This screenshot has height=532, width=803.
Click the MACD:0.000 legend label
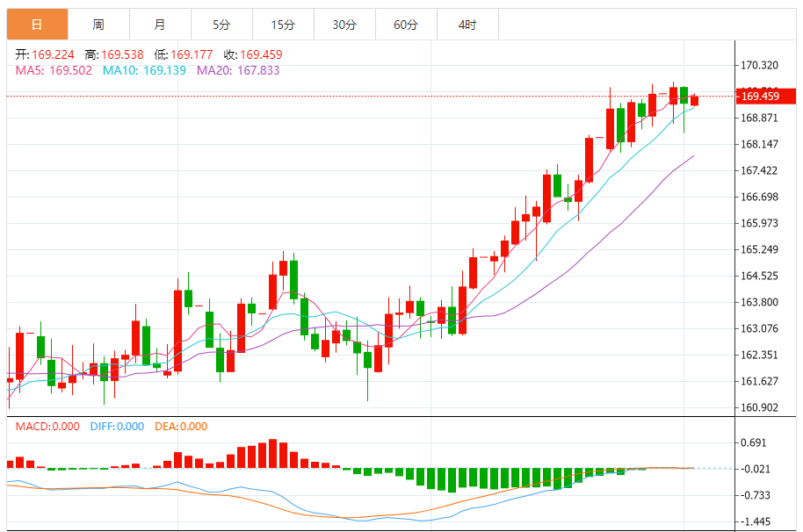click(49, 427)
